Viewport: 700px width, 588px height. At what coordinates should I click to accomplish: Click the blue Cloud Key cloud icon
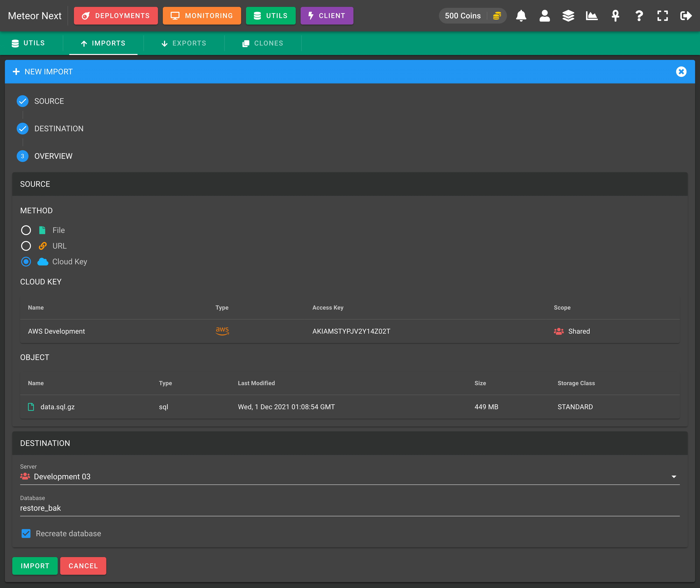43,262
